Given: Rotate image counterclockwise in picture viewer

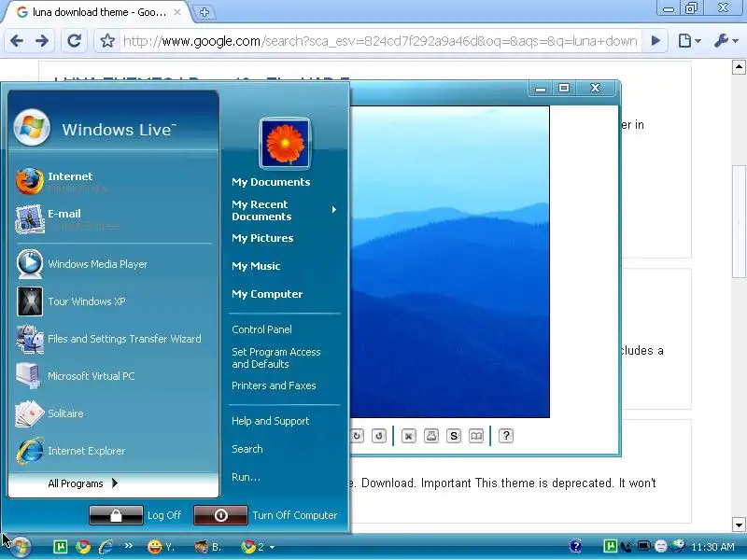Looking at the screenshot, I should [379, 436].
